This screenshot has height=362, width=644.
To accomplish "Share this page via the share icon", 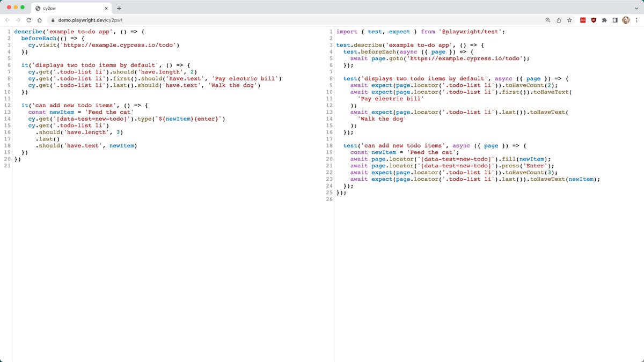I will [559, 20].
